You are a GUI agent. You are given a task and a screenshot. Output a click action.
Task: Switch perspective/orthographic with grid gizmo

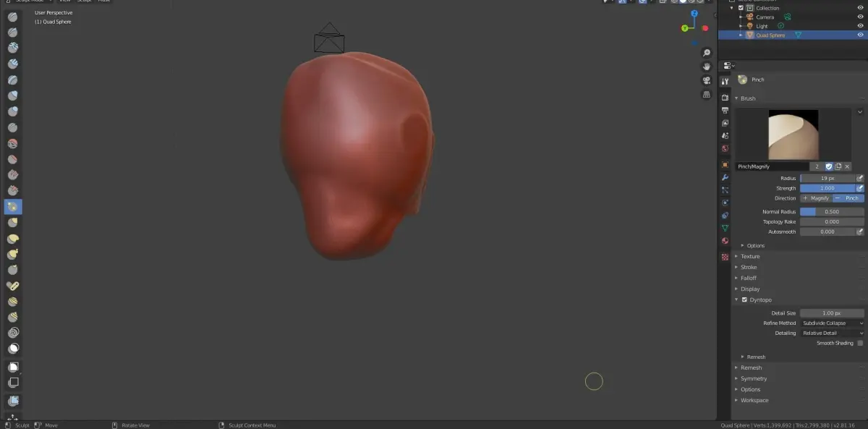point(707,94)
